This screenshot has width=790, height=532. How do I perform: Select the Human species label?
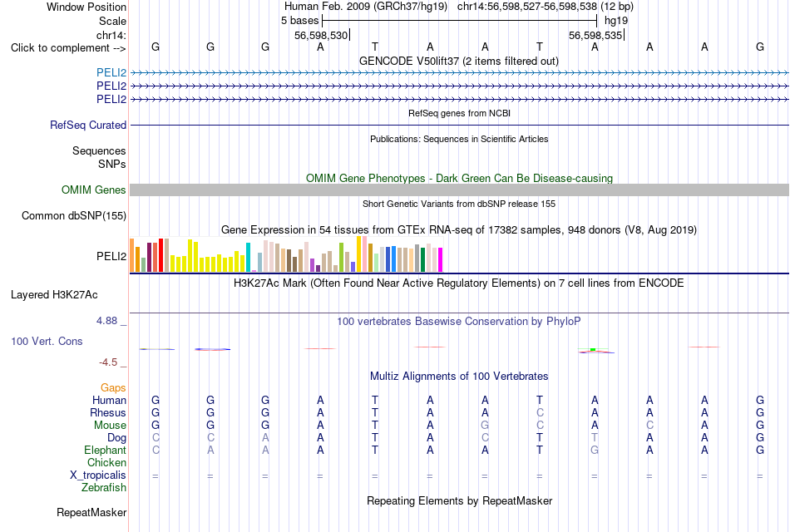(109, 400)
